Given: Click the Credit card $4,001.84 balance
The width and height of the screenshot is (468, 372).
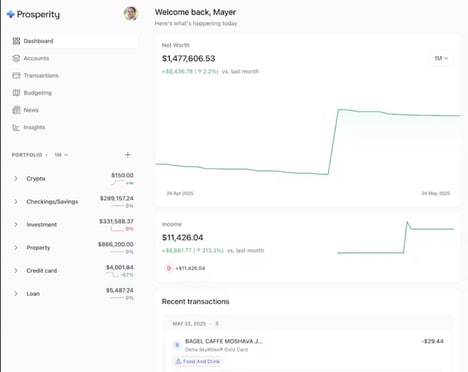Looking at the screenshot, I should point(120,267).
